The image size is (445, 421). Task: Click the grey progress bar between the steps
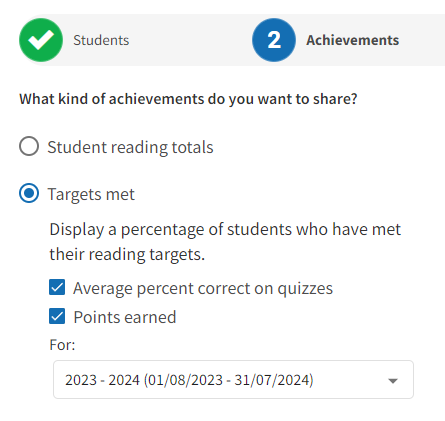point(190,40)
